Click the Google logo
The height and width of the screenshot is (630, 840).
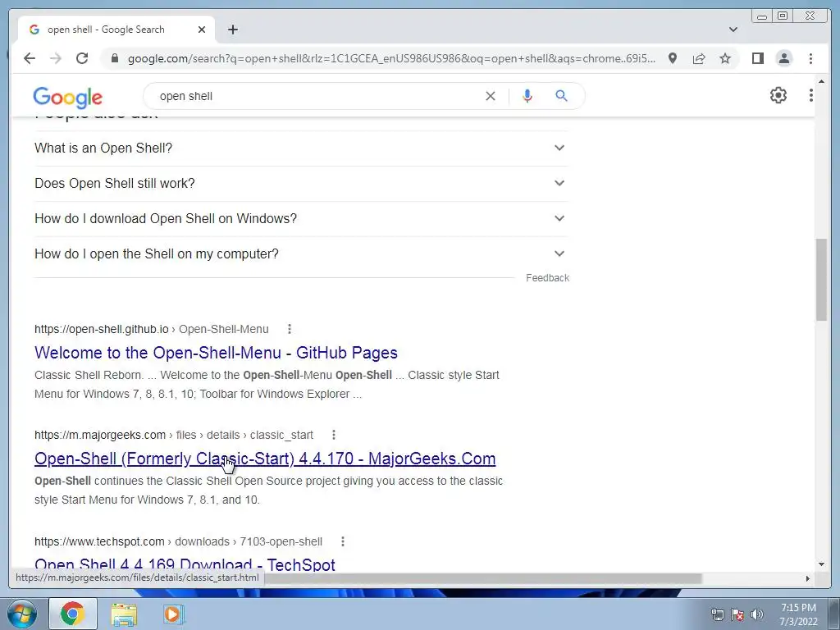67,98
